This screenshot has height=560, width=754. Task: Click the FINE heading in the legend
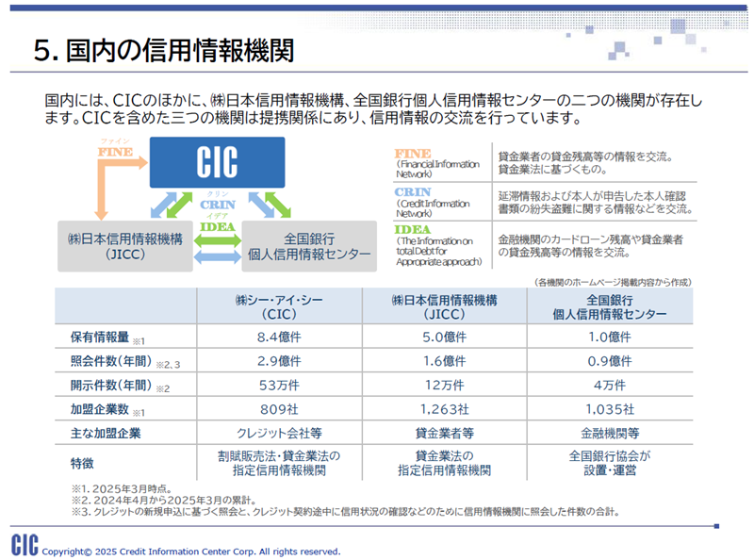[x=413, y=152]
